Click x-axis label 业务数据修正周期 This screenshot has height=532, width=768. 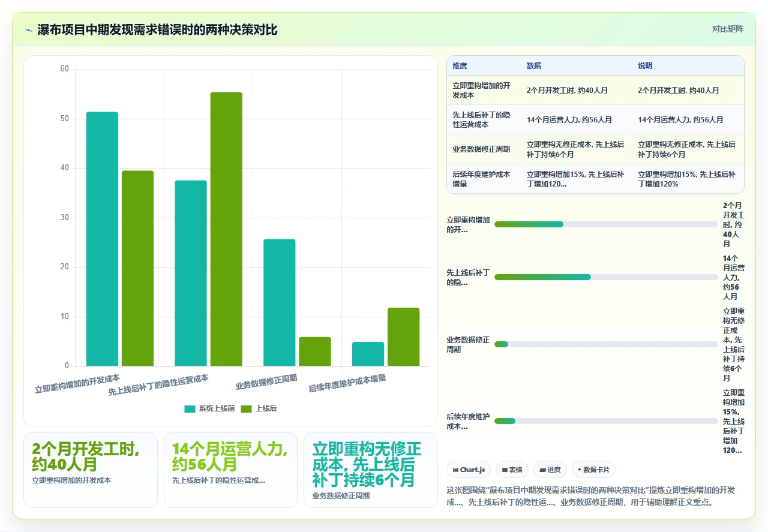pos(266,382)
